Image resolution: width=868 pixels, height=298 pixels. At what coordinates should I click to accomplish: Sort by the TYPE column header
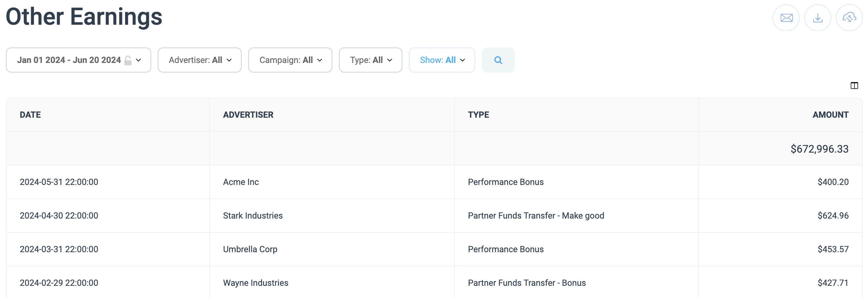click(479, 115)
